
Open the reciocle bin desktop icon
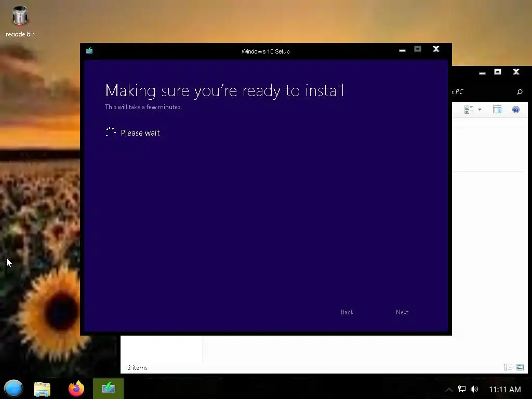coord(20,21)
